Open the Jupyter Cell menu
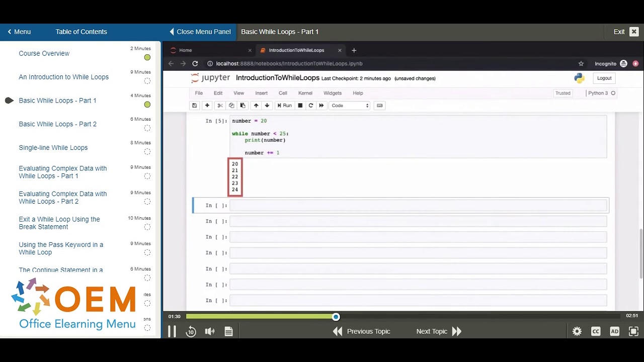 (x=283, y=93)
